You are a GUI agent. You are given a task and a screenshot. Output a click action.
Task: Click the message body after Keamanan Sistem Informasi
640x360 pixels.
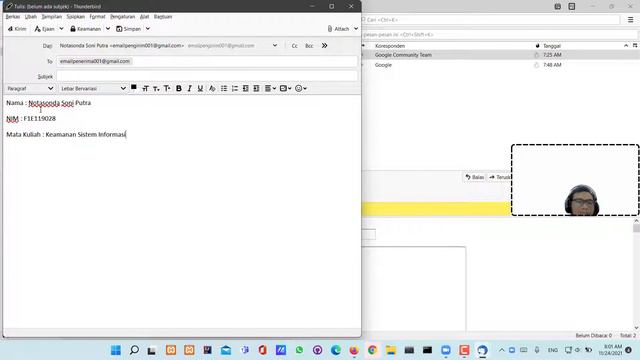click(127, 134)
